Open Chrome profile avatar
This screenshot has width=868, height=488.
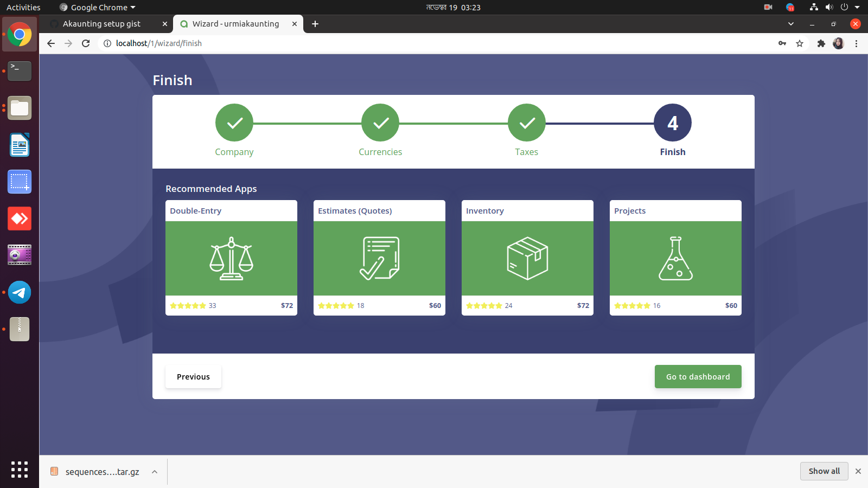pos(839,43)
